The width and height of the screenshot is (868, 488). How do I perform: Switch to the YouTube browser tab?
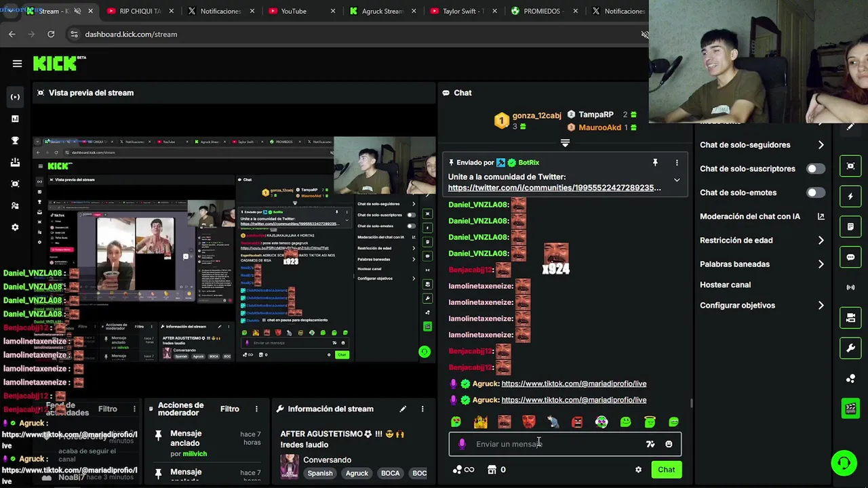pos(294,11)
